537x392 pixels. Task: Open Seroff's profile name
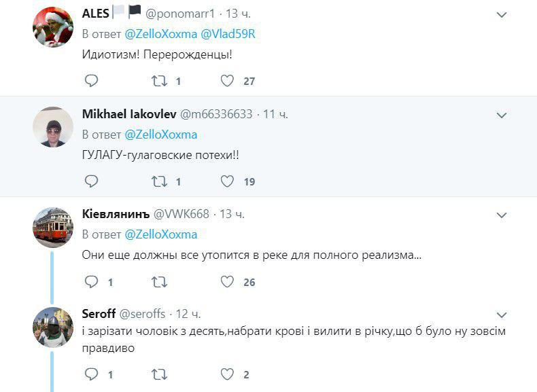[x=99, y=314]
